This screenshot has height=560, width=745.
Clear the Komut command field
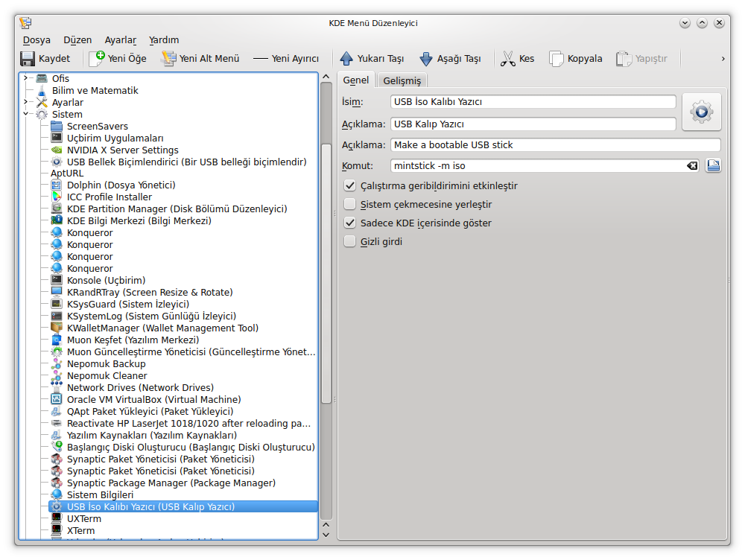coord(692,166)
